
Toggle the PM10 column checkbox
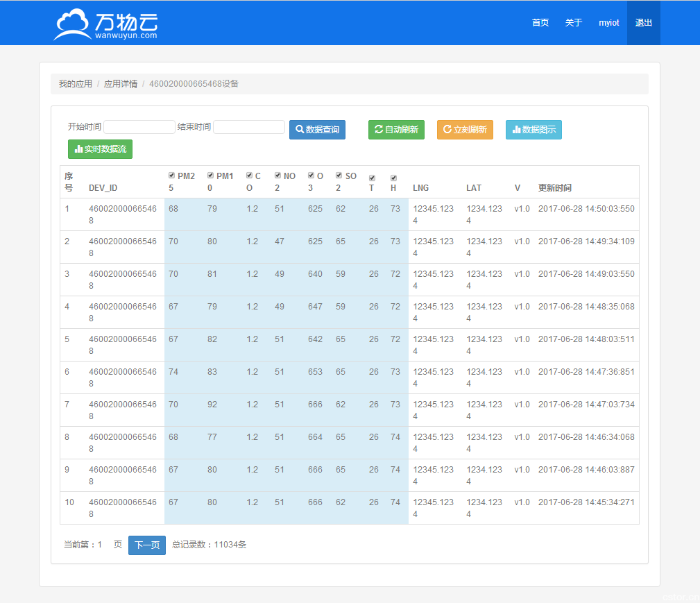pyautogui.click(x=210, y=176)
